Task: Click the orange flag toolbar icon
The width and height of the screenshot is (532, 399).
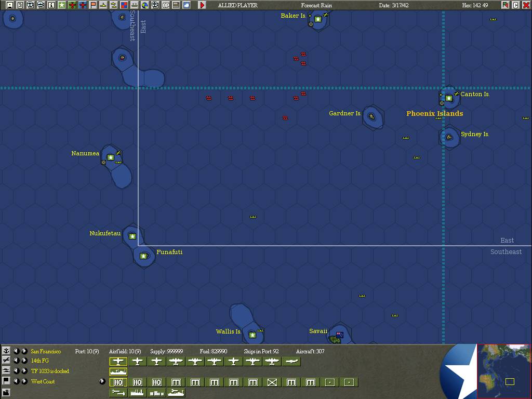Action: tap(93, 5)
